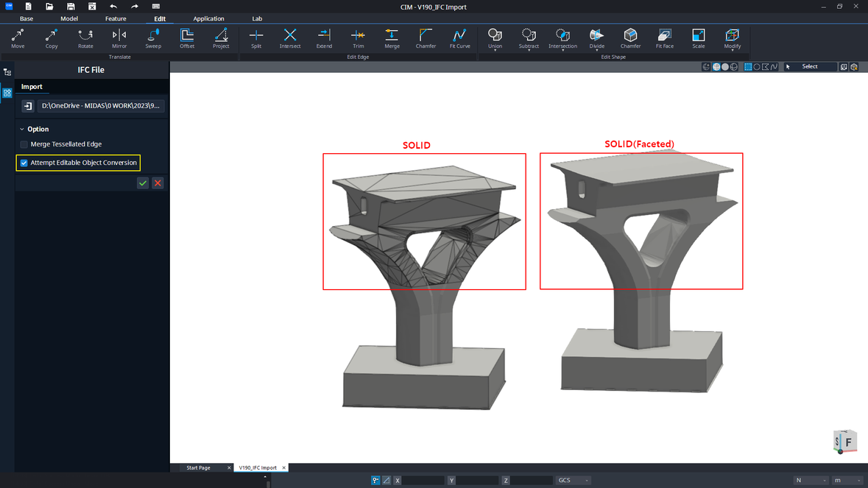Switch to the Model ribbon tab

pos(69,19)
